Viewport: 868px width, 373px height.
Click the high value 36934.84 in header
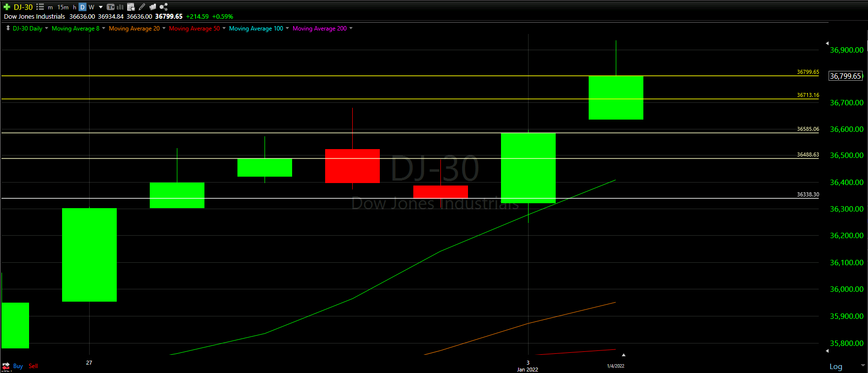click(111, 17)
